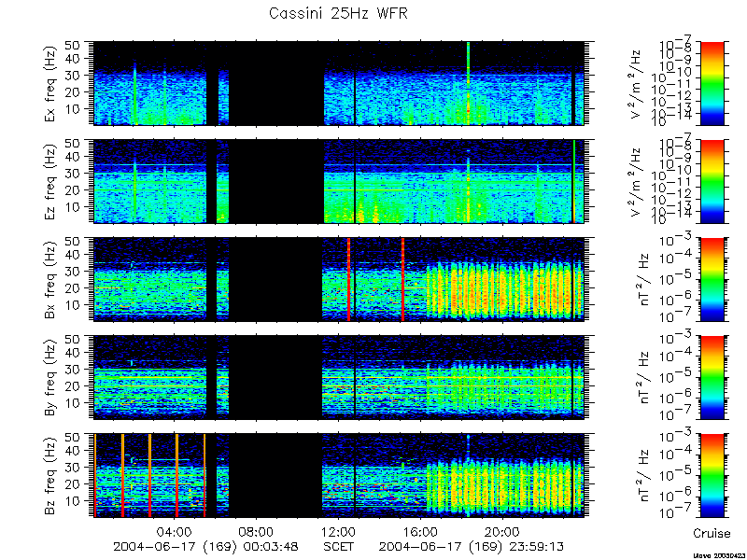747x560 pixels.
Task: Click the "20:00" time axis label
Action: pyautogui.click(x=503, y=531)
